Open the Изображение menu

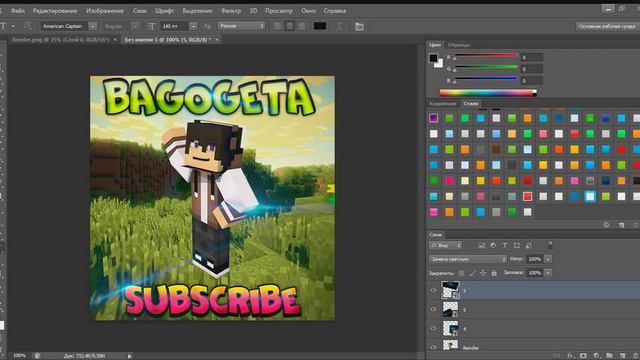(105, 11)
